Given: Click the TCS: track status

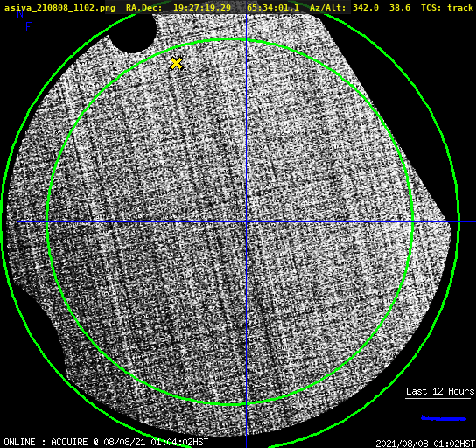Looking at the screenshot, I should click(447, 8).
